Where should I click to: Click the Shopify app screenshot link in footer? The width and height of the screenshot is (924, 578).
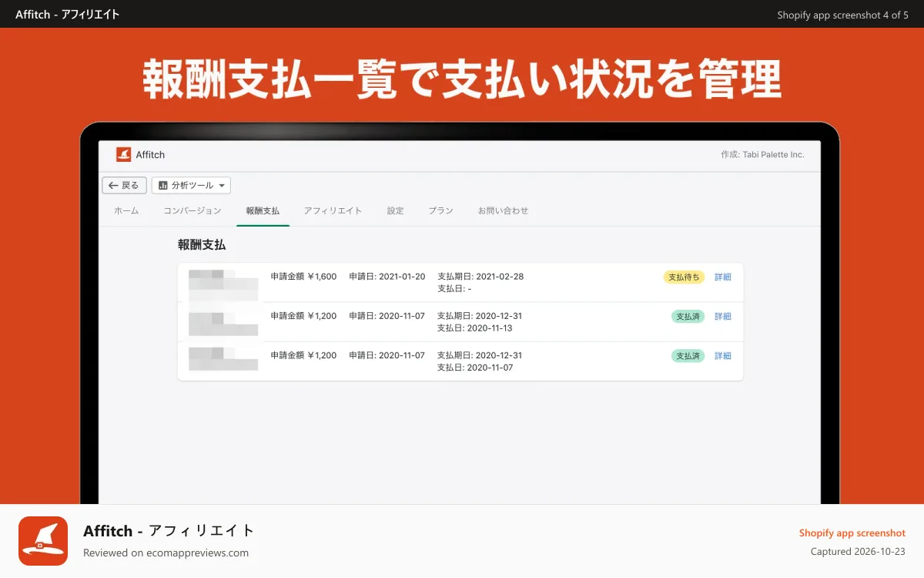[852, 533]
